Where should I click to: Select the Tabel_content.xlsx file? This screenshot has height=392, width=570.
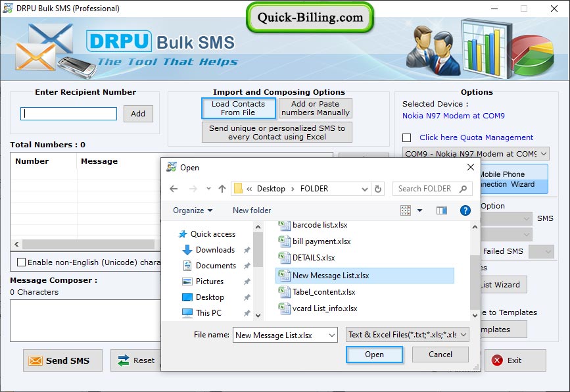pos(317,292)
